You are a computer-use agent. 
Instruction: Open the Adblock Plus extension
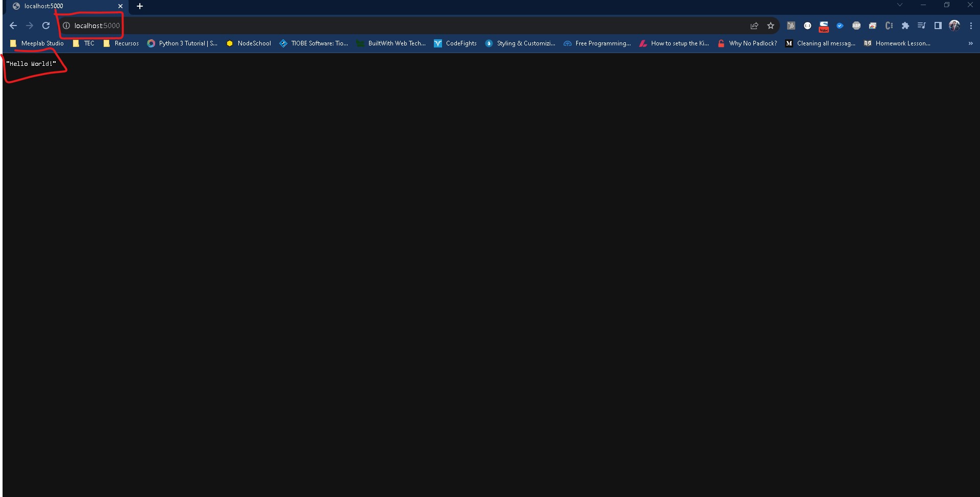(856, 26)
